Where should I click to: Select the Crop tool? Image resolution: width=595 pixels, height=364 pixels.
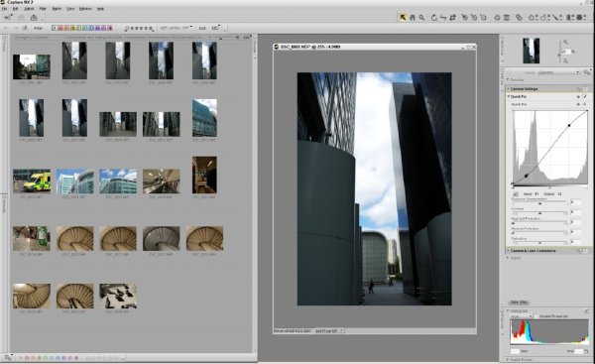(452, 18)
